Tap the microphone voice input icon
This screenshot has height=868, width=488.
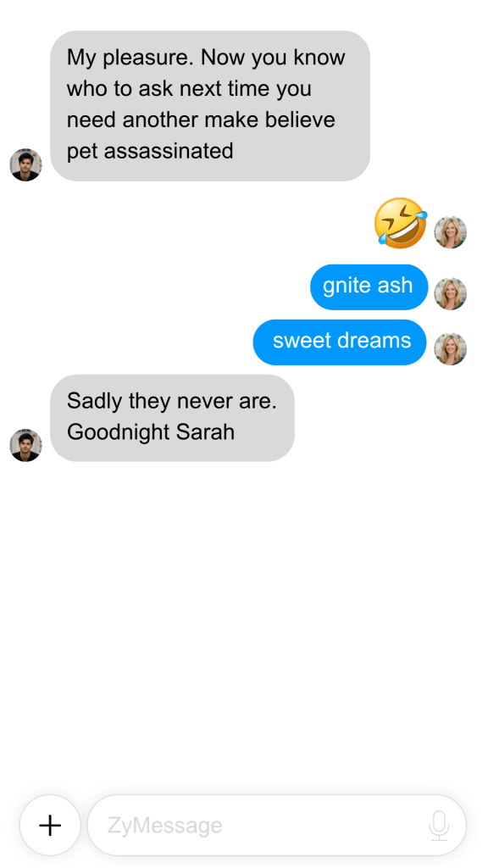coord(439,826)
